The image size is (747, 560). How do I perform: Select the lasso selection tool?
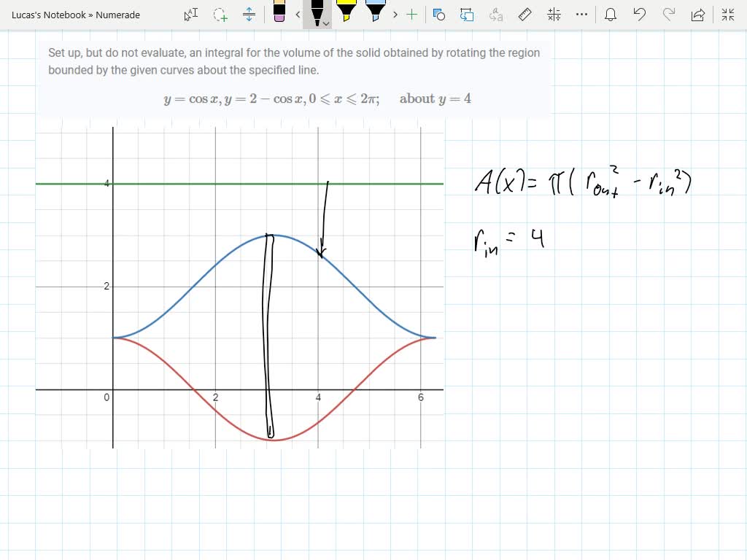[220, 15]
